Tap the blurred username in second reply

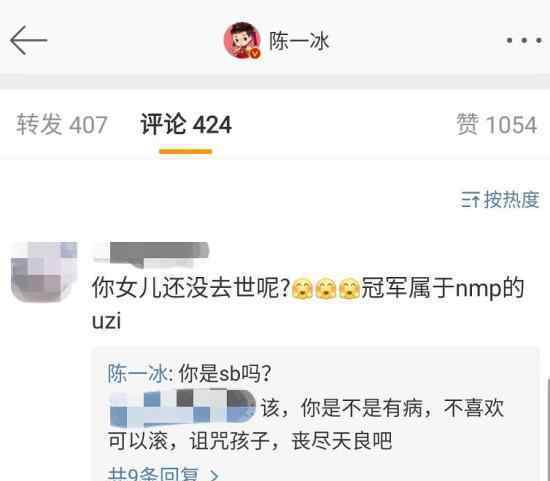pos(182,407)
